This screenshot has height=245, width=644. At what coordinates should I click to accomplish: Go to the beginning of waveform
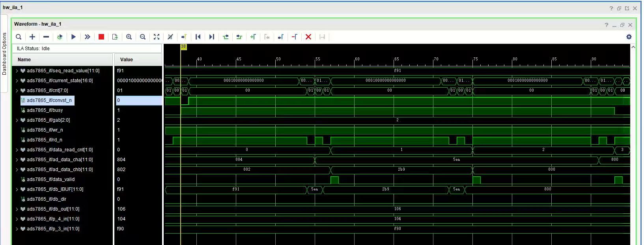198,37
